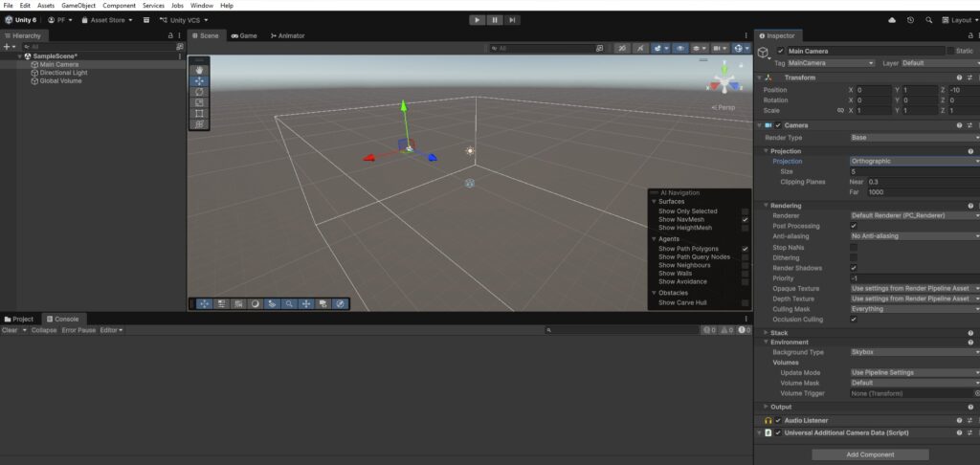This screenshot has width=980, height=465.
Task: Click scale constrain proportions link icon
Action: [840, 111]
